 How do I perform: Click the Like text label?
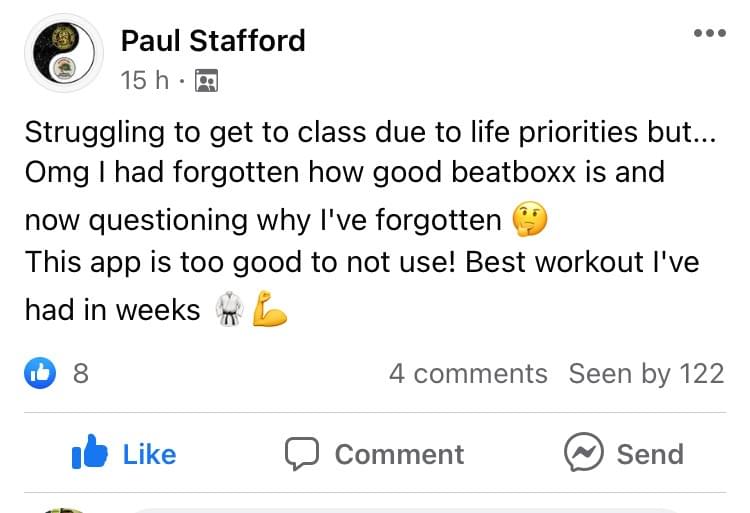[x=149, y=454]
